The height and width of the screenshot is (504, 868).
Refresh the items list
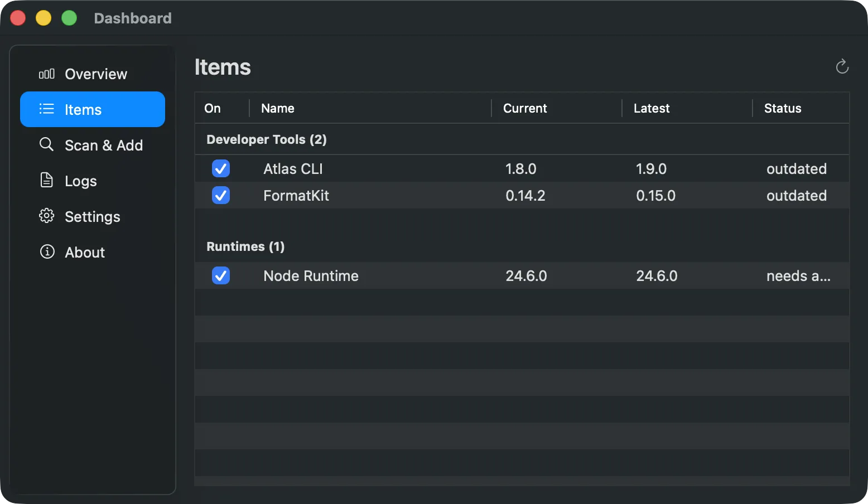pos(842,67)
